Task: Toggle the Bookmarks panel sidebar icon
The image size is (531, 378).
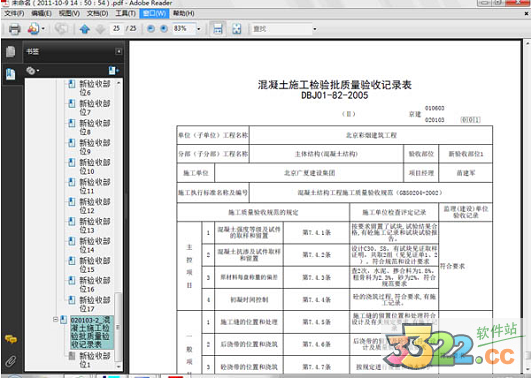Action: (x=10, y=74)
